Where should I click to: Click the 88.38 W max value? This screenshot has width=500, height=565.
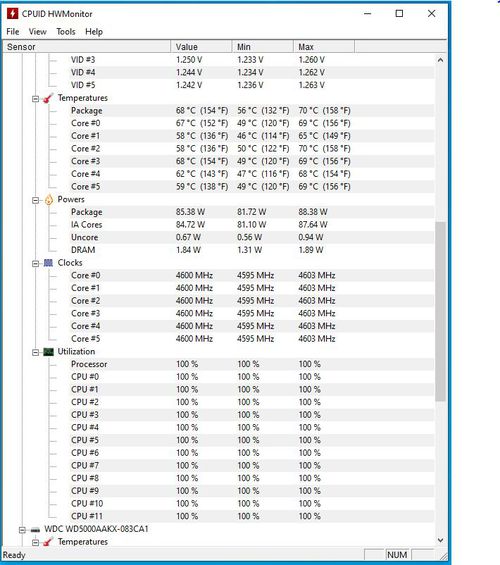[x=313, y=212]
